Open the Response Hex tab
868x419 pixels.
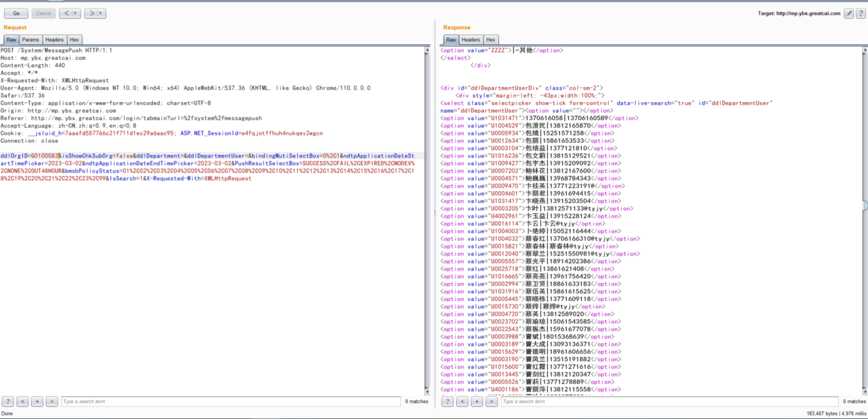[x=490, y=40]
